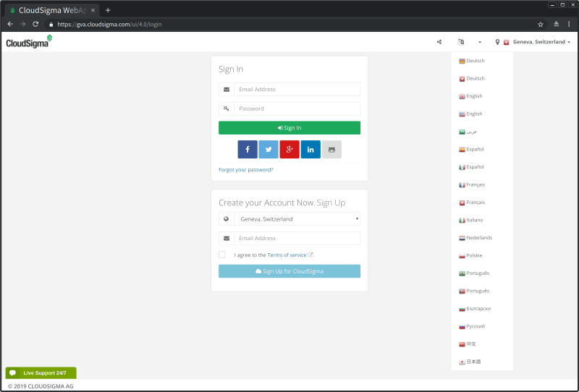This screenshot has height=392, width=579.
Task: Click the key icon beside Password
Action: click(x=227, y=108)
